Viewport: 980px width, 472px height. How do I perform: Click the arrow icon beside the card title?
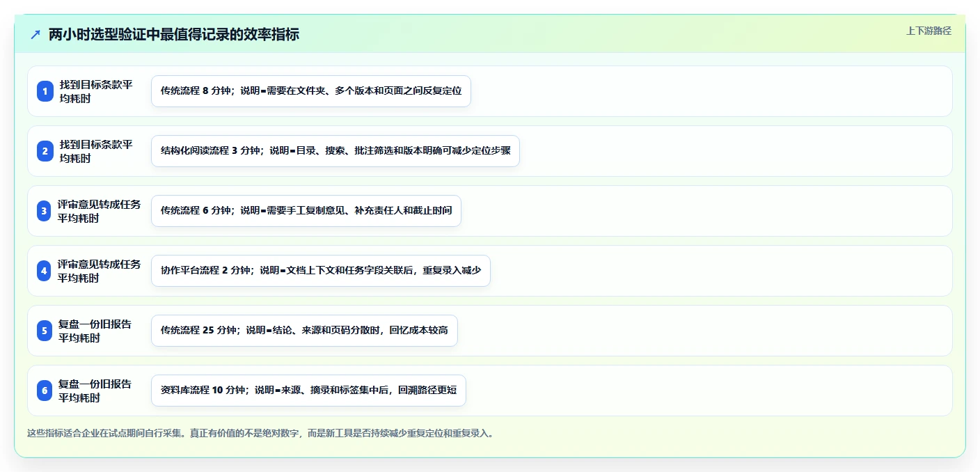point(35,35)
